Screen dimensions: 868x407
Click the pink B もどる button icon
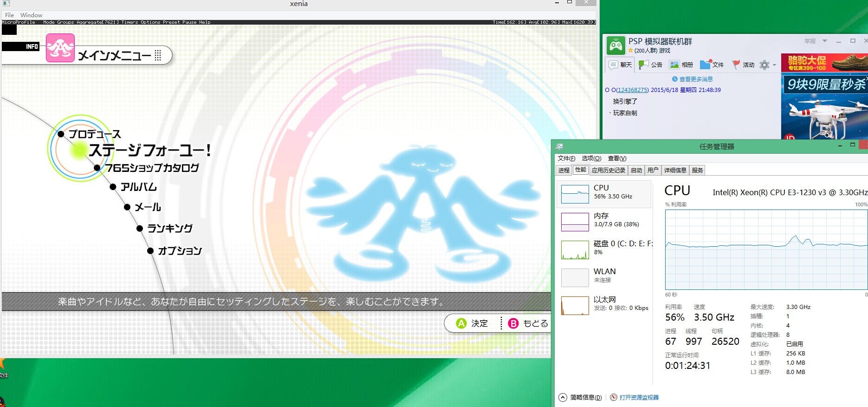[x=513, y=323]
